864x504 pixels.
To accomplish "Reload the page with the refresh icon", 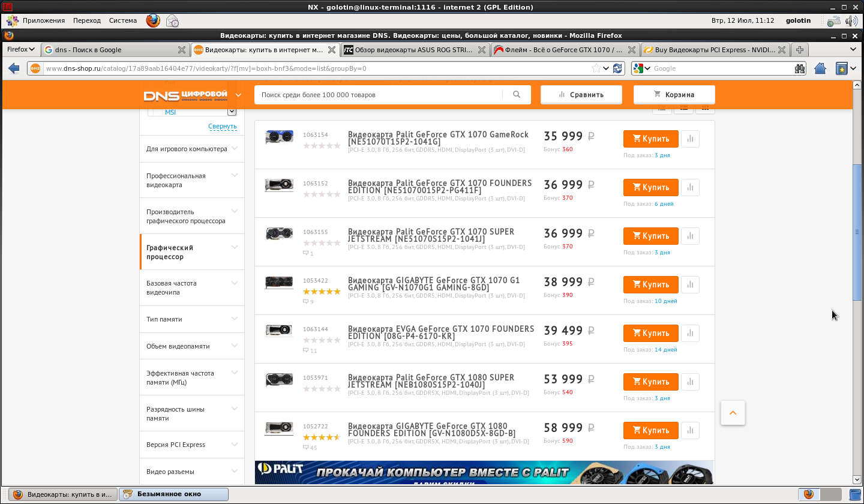I will pyautogui.click(x=617, y=68).
